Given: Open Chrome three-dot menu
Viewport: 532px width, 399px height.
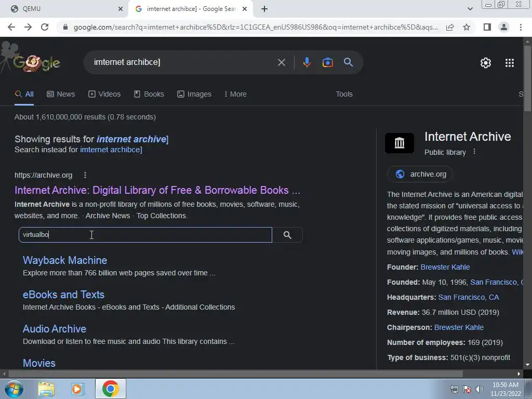Looking at the screenshot, I should point(521,27).
